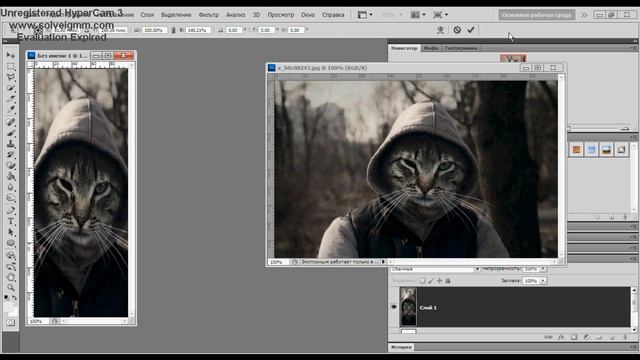Toggle the maintain aspect ratio link icon
640x360 pixels.
tap(173, 30)
